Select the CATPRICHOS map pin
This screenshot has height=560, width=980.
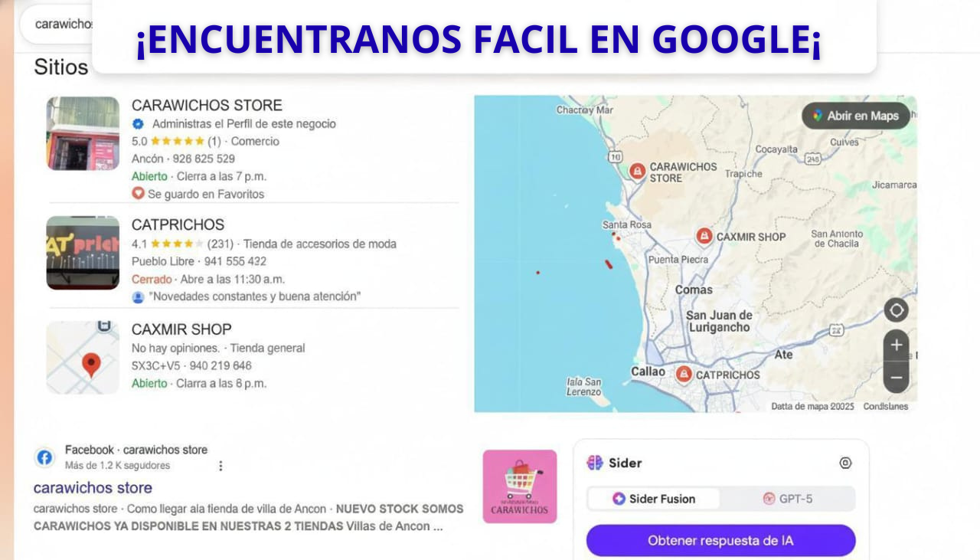point(685,375)
